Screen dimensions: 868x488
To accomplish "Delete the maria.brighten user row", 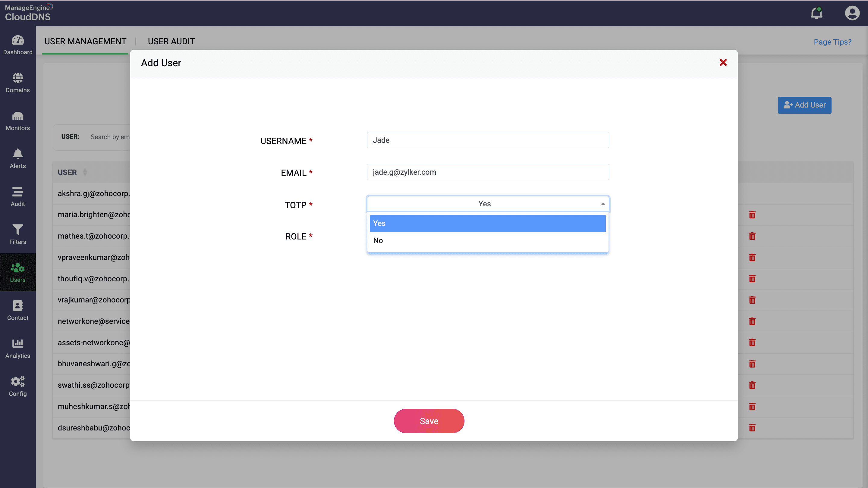I will (752, 215).
